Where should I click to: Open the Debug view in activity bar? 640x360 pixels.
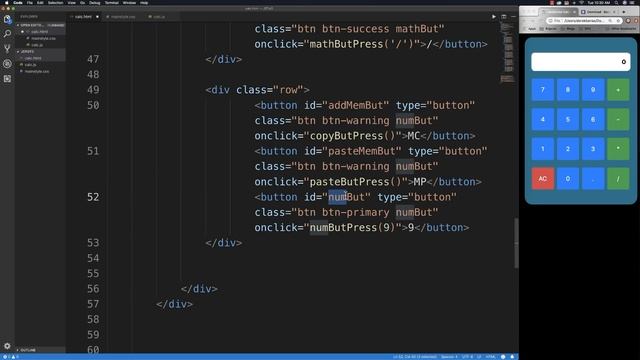[7, 64]
